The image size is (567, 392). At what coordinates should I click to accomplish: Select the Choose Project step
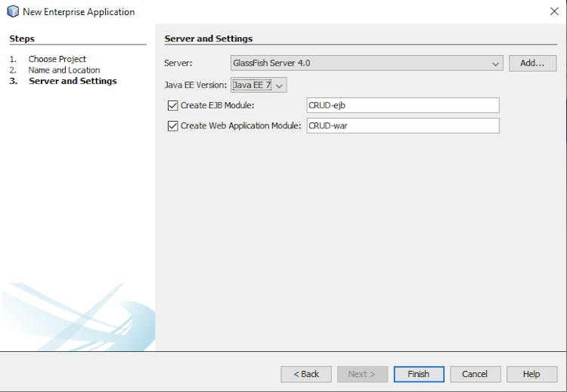click(57, 59)
